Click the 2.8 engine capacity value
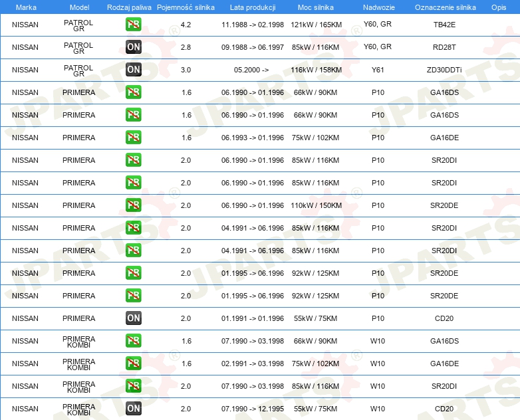This screenshot has height=420, width=520. click(186, 47)
